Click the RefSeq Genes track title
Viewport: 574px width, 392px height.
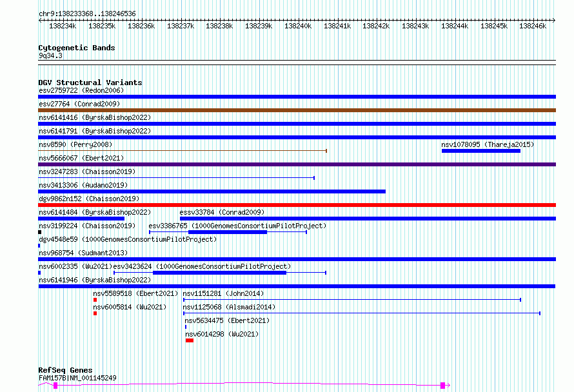click(x=65, y=370)
